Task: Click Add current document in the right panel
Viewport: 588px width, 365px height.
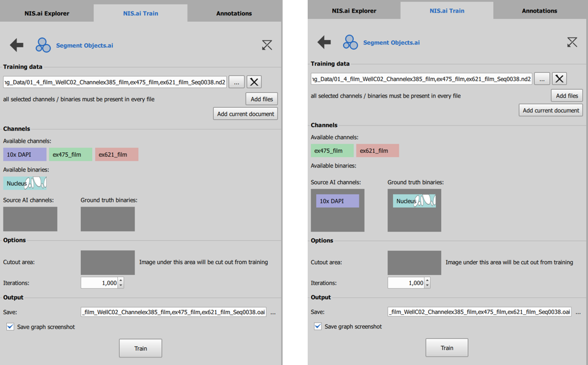Action: tap(550, 110)
